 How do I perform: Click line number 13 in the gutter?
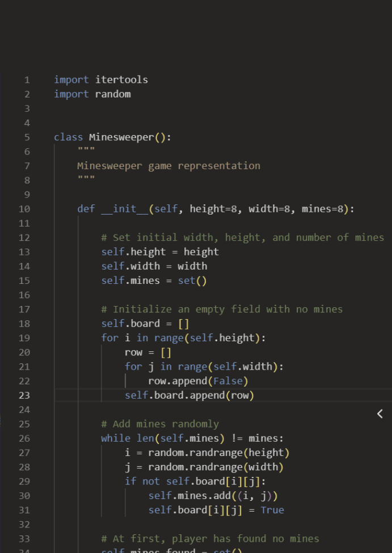[x=24, y=252]
